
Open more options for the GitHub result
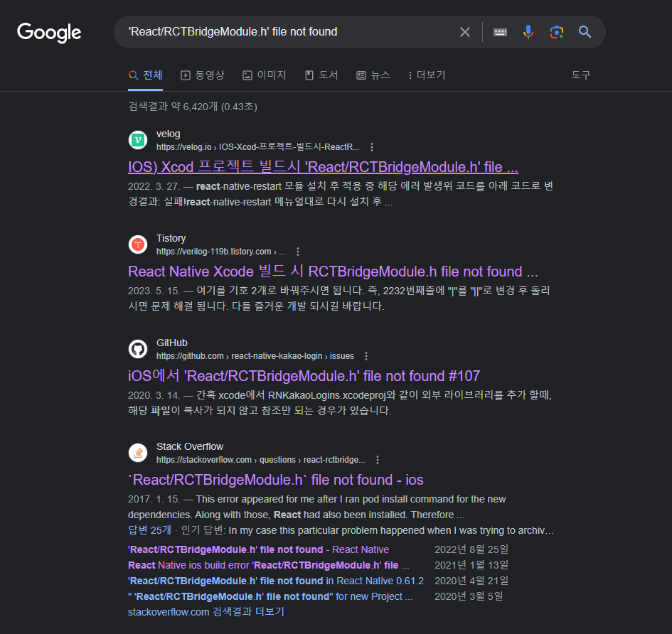(x=366, y=356)
